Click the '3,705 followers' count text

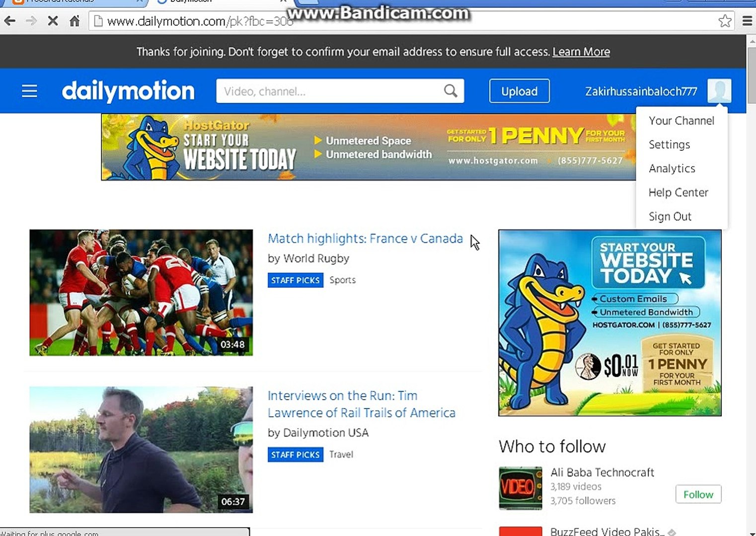pos(583,501)
